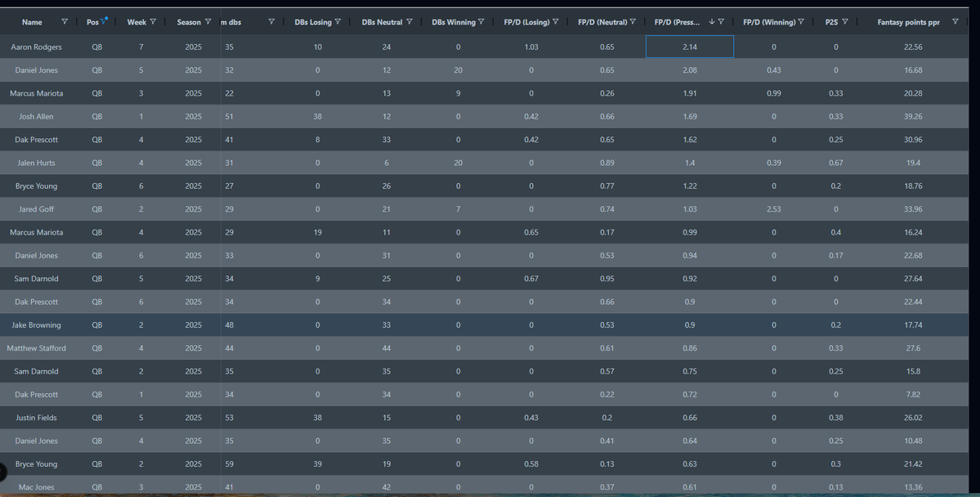Open the Week column filter icon
The height and width of the screenshot is (497, 980).
pos(153,22)
